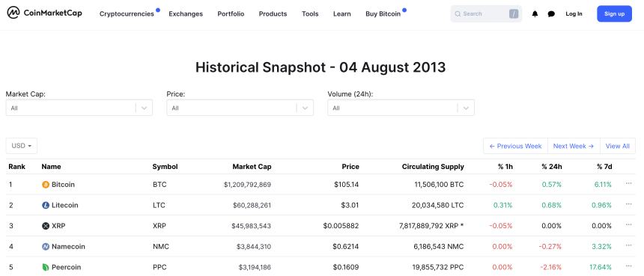The image size is (644, 276).
Task: Open the chat bubble icon
Action: click(x=551, y=14)
